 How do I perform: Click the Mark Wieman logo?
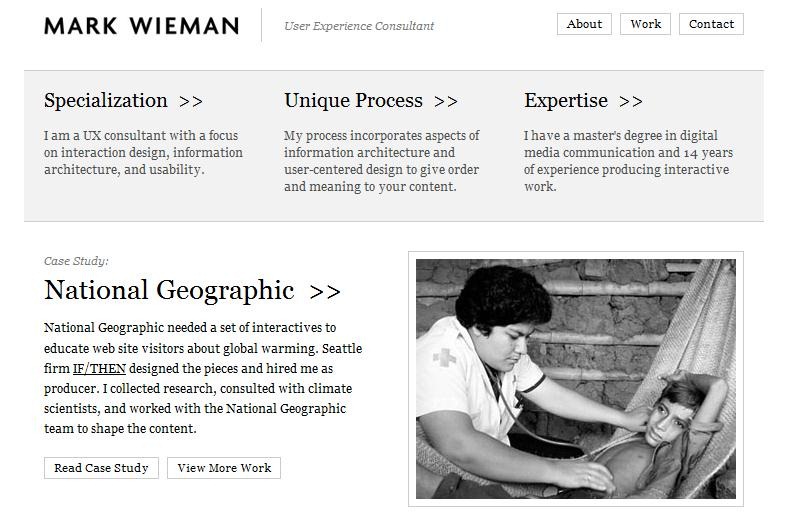tap(141, 26)
